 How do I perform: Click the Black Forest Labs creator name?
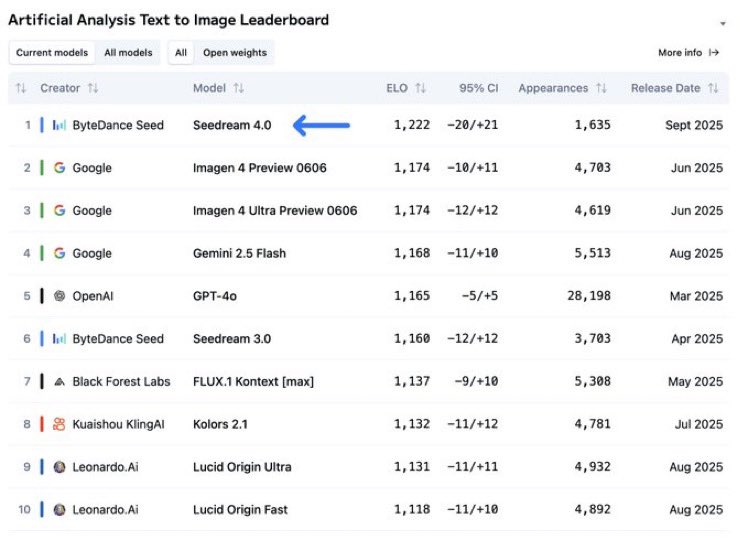121,382
